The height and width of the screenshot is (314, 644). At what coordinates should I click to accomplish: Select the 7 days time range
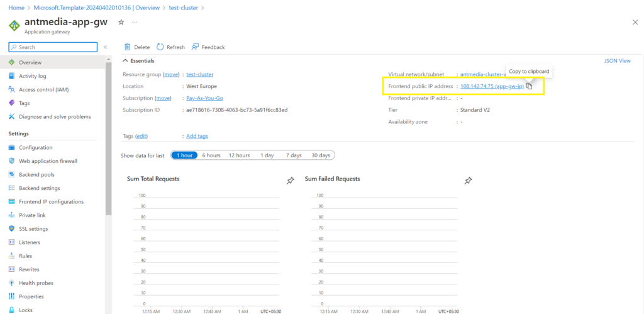coord(294,155)
